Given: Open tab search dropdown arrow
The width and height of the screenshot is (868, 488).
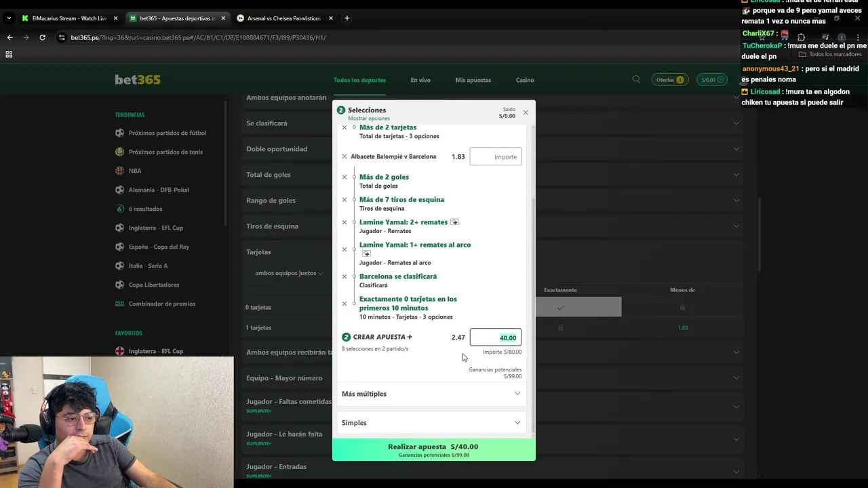Looking at the screenshot, I should 9,18.
